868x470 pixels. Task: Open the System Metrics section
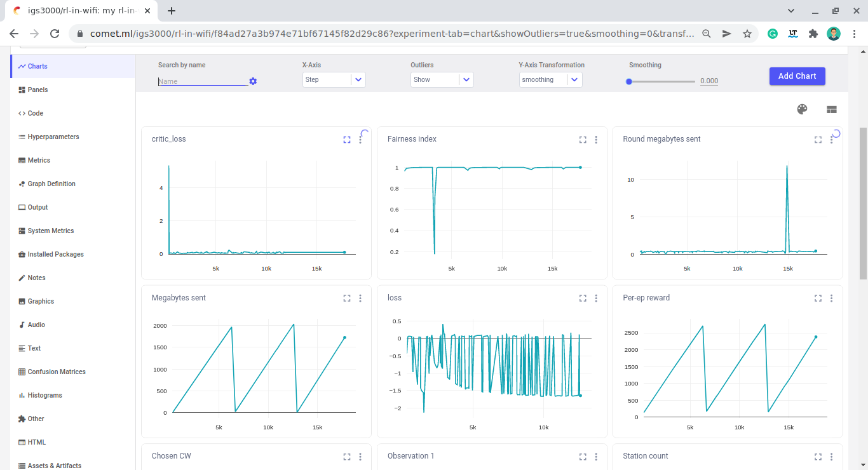click(73, 231)
